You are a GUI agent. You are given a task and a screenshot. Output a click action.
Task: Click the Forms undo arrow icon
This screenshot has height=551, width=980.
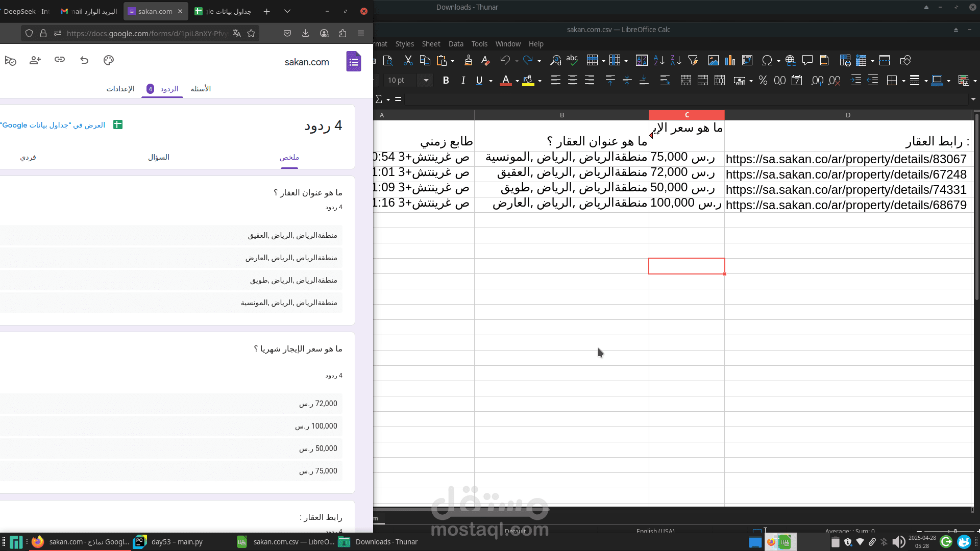pos(84,60)
